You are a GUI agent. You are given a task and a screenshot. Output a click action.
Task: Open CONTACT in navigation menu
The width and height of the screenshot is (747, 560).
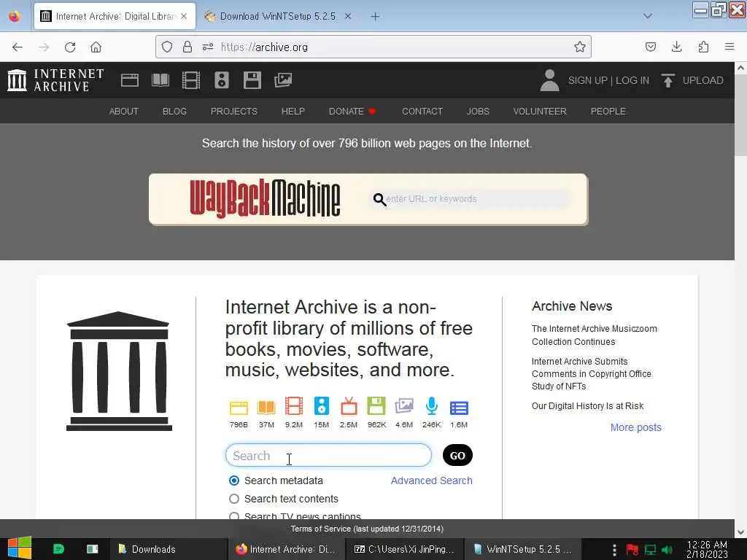click(x=422, y=112)
